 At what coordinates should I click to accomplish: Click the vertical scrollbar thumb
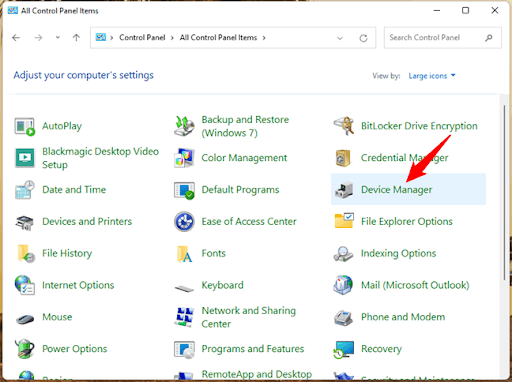click(504, 193)
